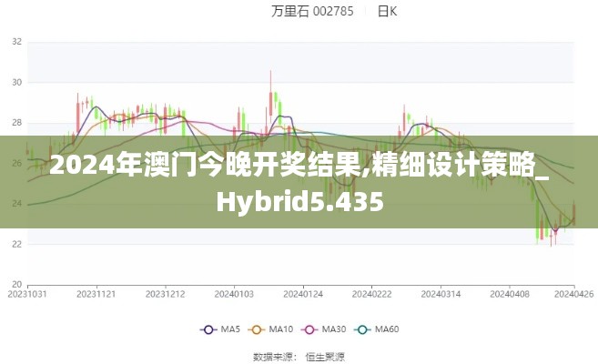Click the 20240222 x-axis date label
Image resolution: width=598 pixels, height=364 pixels.
[370, 294]
